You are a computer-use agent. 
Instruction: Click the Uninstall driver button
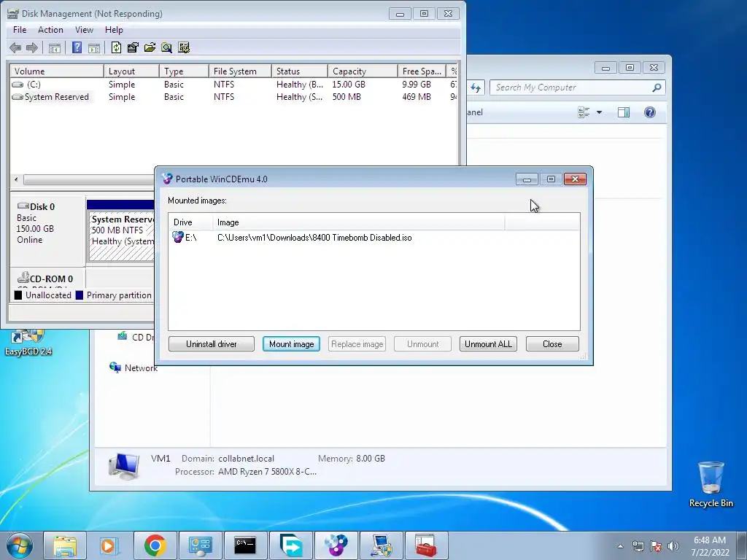point(211,344)
